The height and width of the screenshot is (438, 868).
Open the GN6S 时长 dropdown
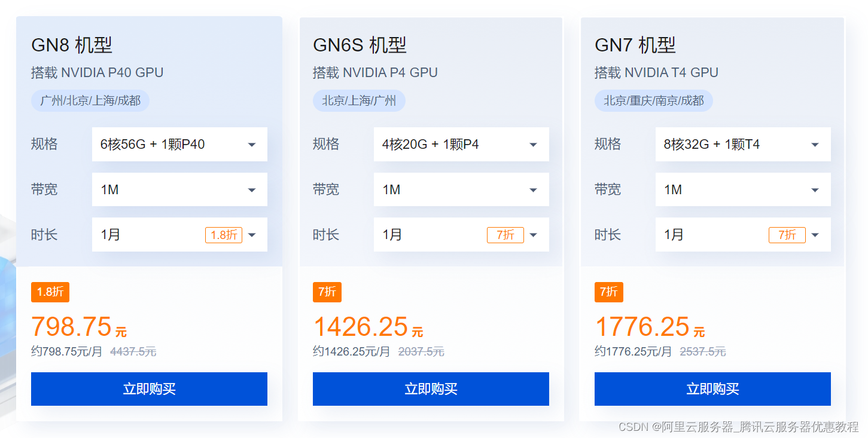coord(461,235)
